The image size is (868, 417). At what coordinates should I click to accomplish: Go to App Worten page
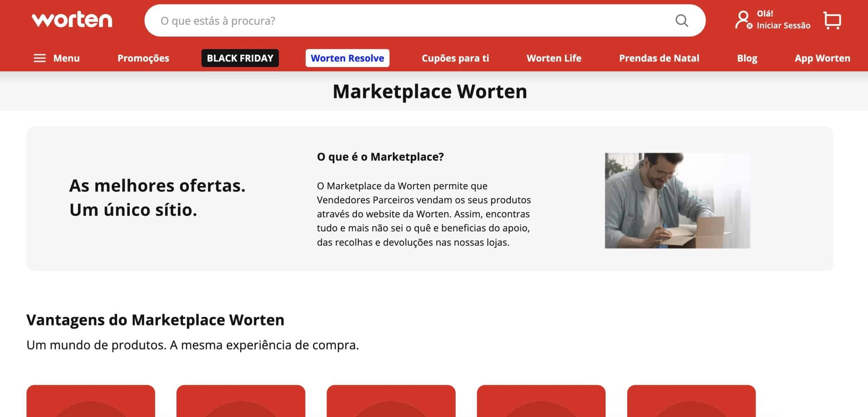pos(822,58)
